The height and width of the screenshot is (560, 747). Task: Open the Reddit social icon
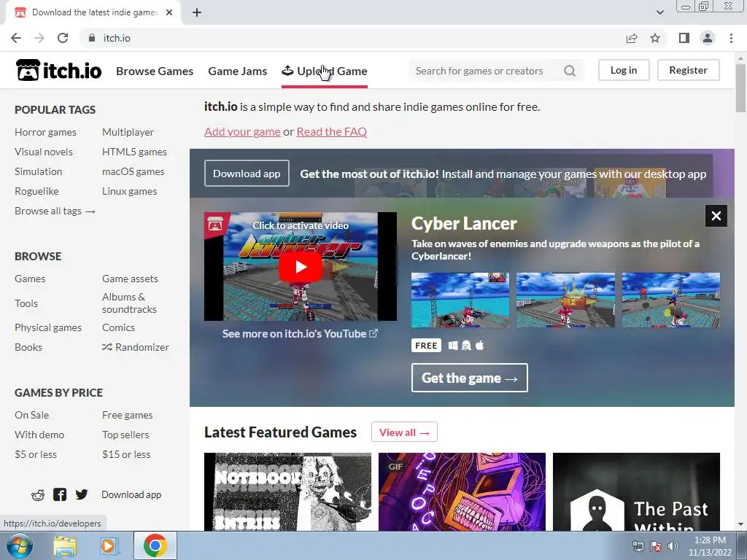38,495
